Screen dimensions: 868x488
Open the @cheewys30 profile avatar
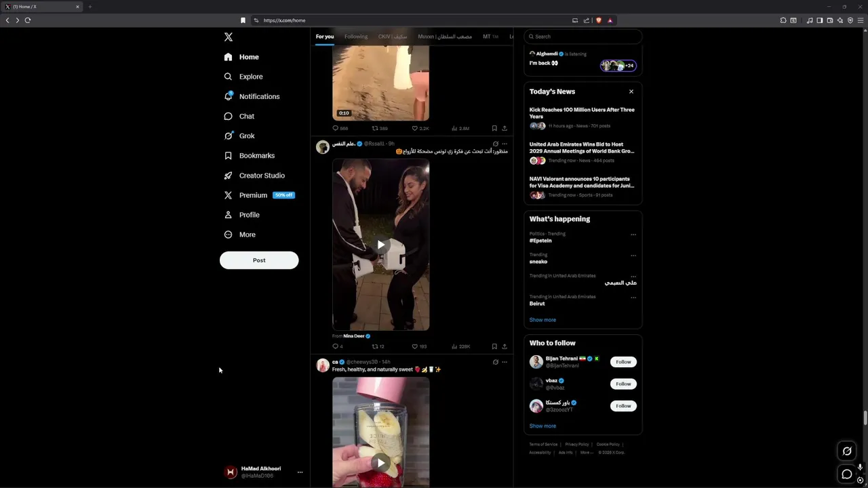(x=323, y=365)
